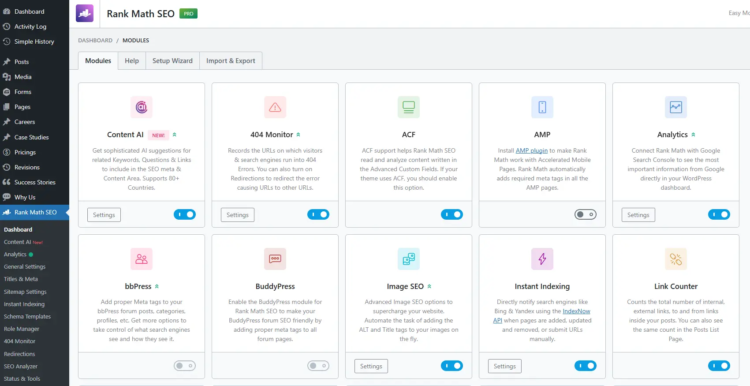This screenshot has width=750, height=386.
Task: Click the Revisions clock icon
Action: pyautogui.click(x=6, y=167)
